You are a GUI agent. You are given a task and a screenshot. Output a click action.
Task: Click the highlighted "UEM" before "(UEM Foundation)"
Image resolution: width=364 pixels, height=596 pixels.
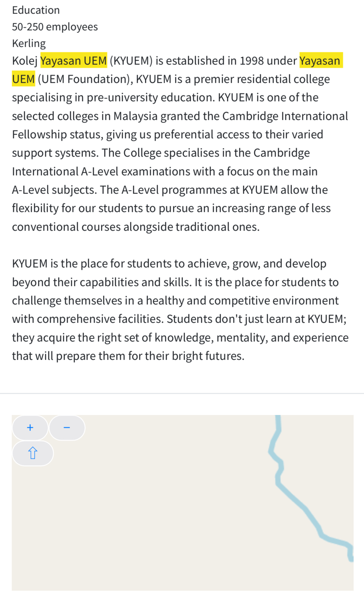click(24, 79)
